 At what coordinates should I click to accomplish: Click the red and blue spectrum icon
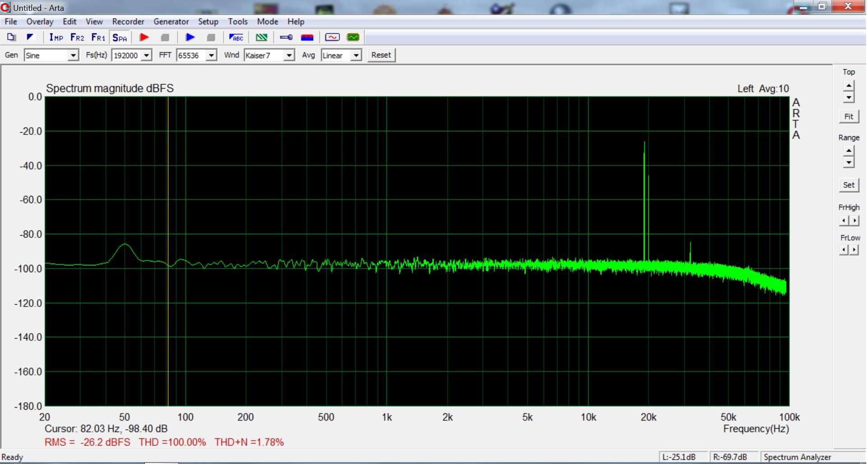point(307,37)
